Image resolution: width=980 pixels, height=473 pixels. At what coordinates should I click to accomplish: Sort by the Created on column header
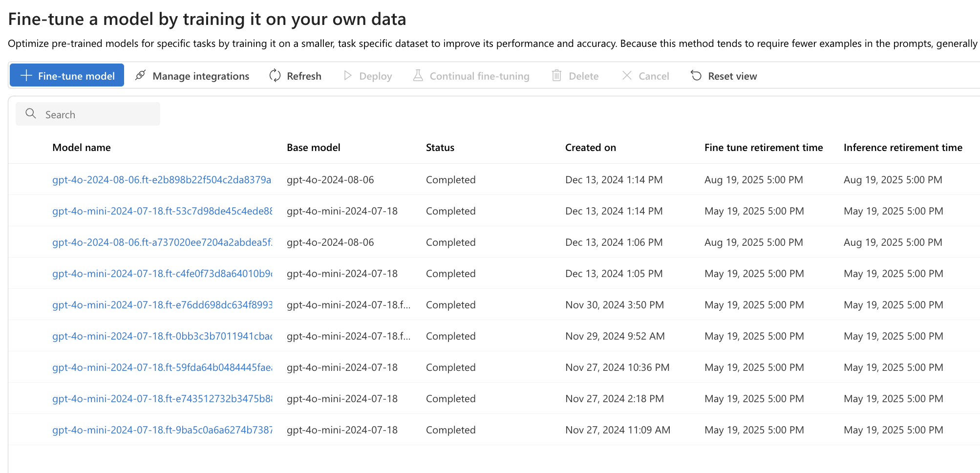pyautogui.click(x=591, y=148)
